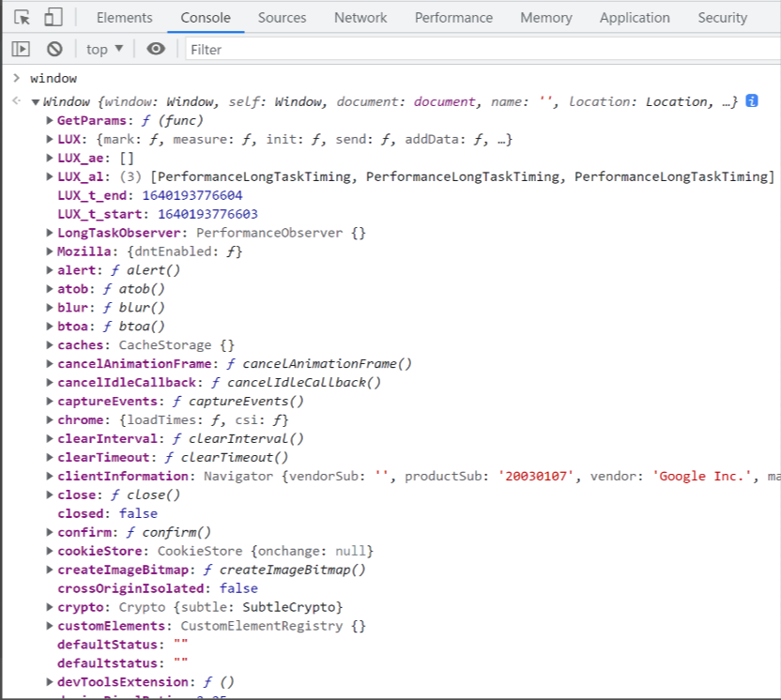This screenshot has height=700, width=781.
Task: Show the console sidebar panel
Action: 21,49
